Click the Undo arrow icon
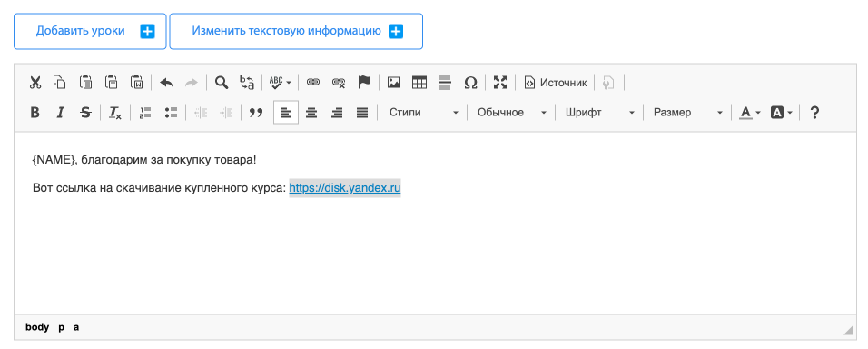This screenshot has height=349, width=868. click(x=166, y=83)
